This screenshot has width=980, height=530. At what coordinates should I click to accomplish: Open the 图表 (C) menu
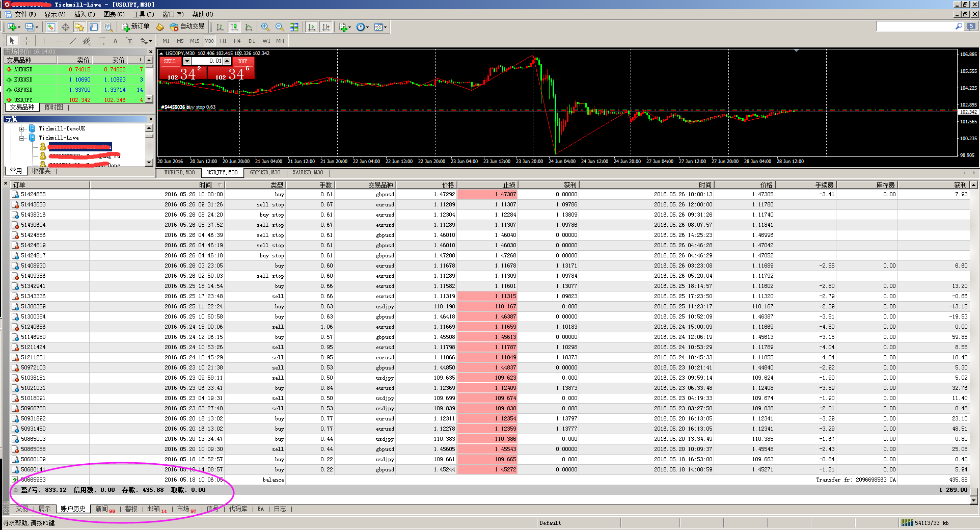pos(114,14)
